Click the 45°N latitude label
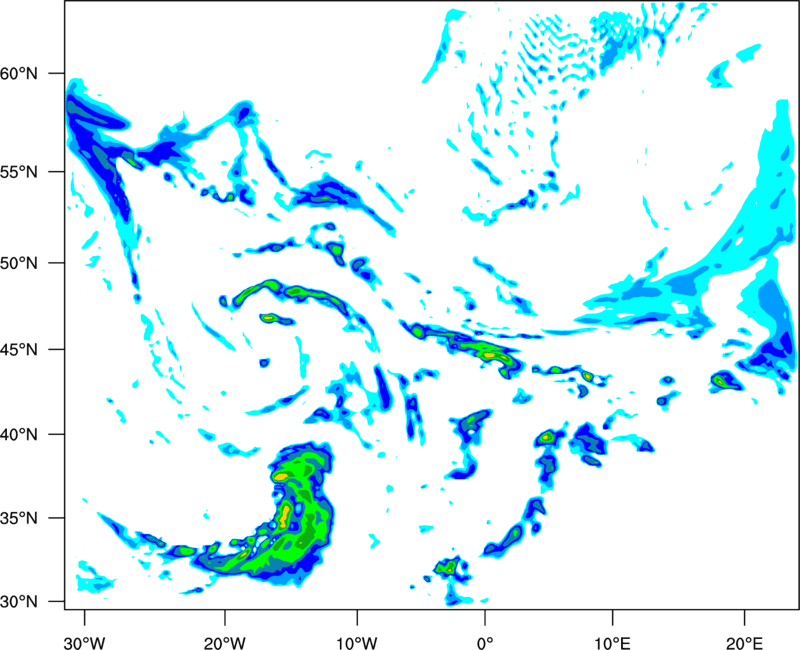 pyautogui.click(x=19, y=349)
